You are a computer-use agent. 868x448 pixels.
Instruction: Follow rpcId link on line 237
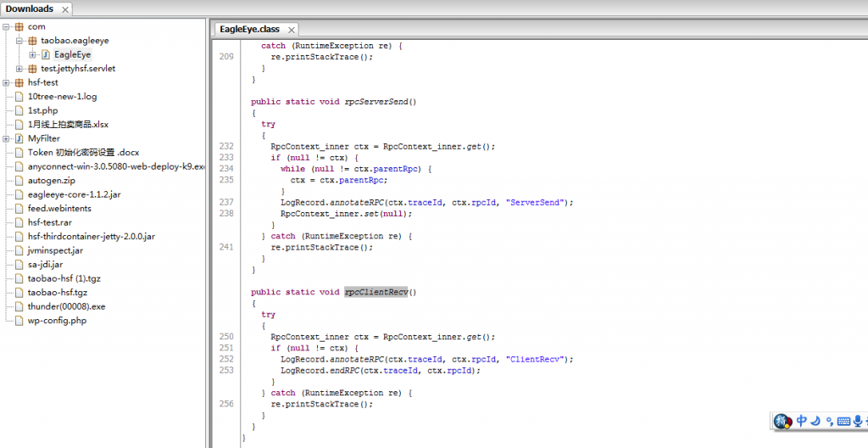point(484,203)
